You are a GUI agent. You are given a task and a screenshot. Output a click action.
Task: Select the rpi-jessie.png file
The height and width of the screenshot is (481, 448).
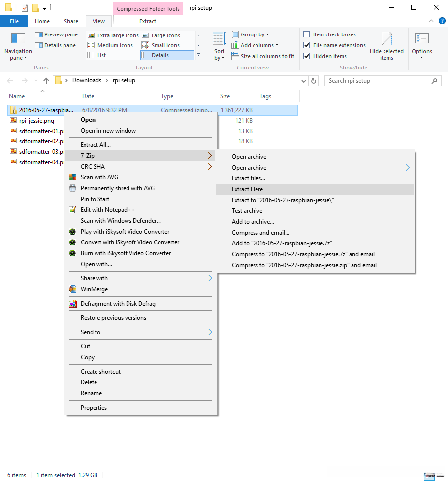36,121
